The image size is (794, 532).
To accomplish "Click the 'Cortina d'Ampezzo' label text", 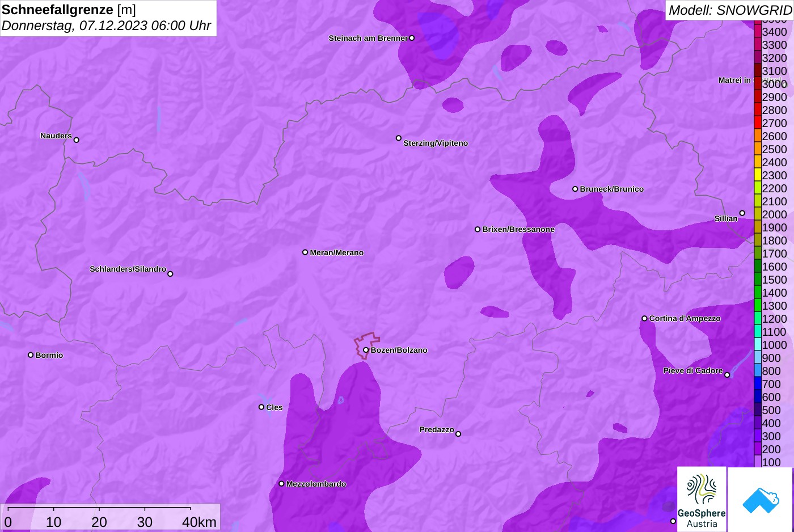I will (x=685, y=318).
